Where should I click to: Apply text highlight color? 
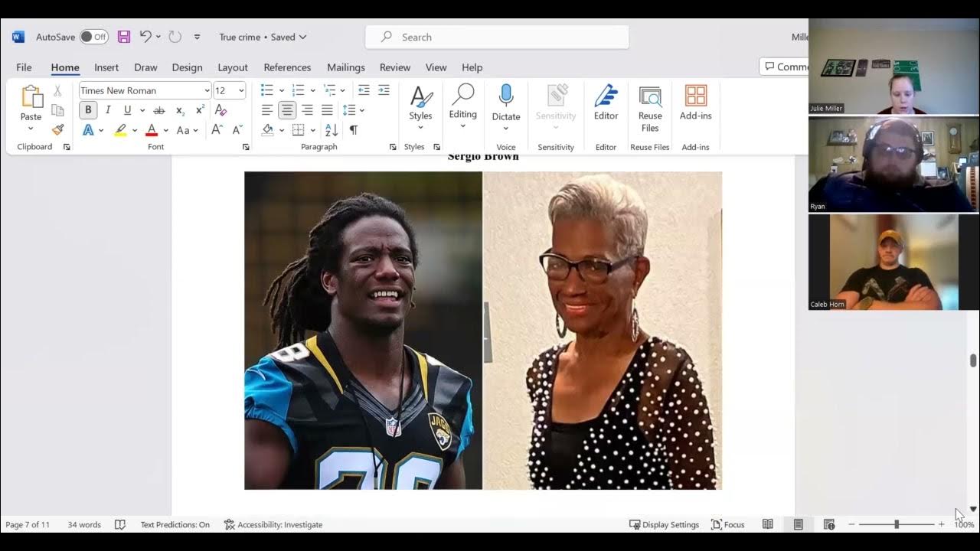(120, 130)
